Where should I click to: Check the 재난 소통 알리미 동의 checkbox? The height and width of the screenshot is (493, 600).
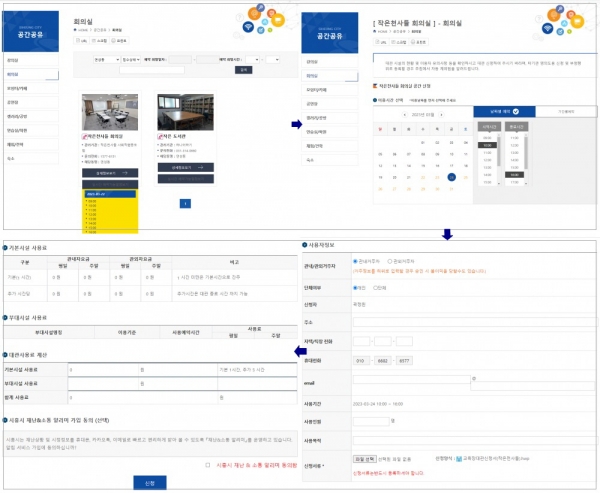tap(207, 464)
